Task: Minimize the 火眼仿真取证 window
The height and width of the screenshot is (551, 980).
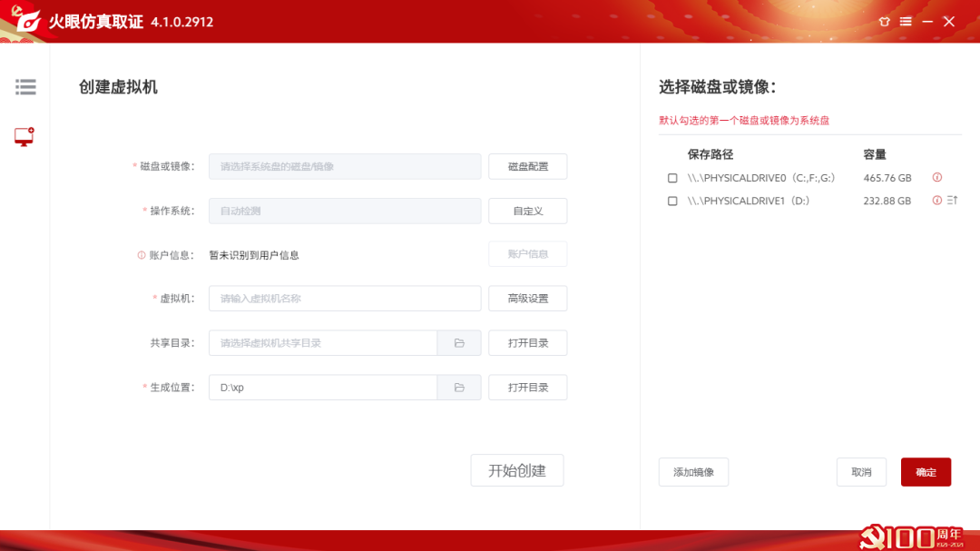Action: pyautogui.click(x=927, y=21)
